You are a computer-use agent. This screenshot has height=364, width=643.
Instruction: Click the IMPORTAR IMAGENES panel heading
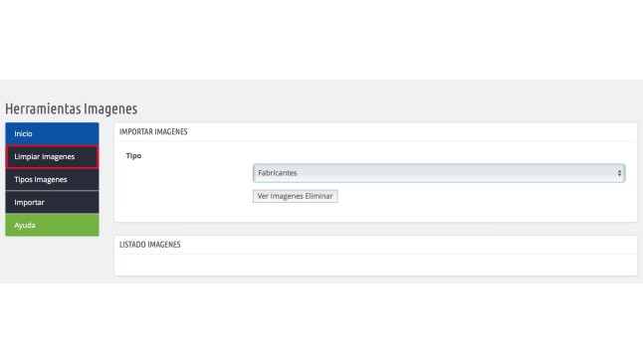pyautogui.click(x=153, y=131)
